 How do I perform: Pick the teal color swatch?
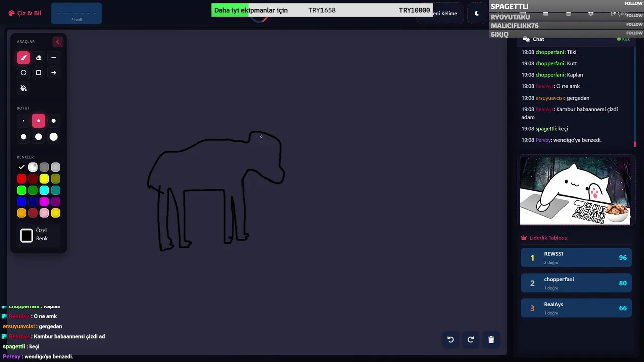(x=56, y=190)
